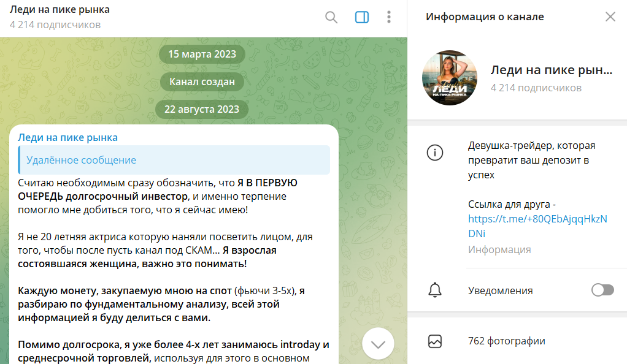The height and width of the screenshot is (364, 627).
Task: Open the channel avatar photo
Action: point(450,78)
